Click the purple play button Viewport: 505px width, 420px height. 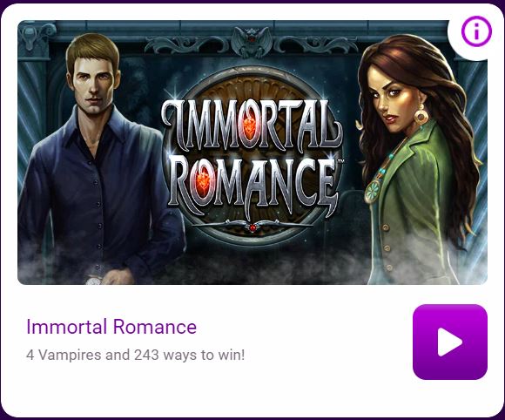pos(450,342)
